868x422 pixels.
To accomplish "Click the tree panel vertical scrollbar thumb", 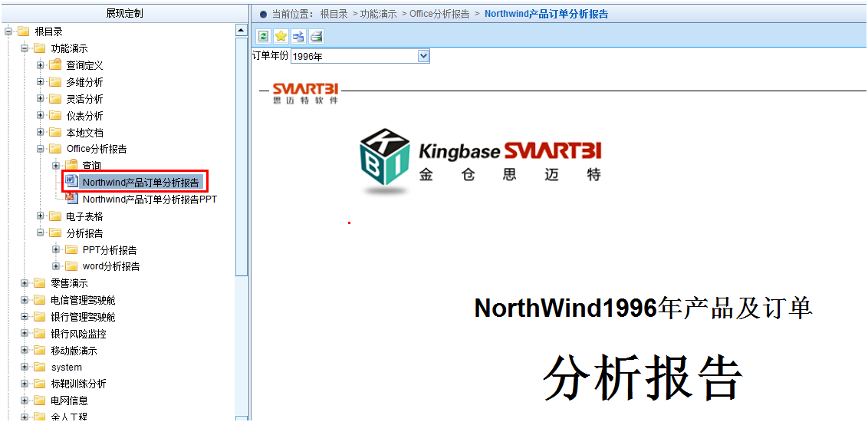I will [242, 156].
